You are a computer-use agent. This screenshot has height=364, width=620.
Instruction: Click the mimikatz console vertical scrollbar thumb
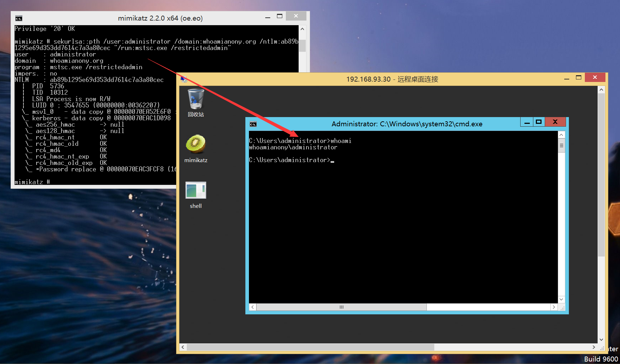point(302,45)
